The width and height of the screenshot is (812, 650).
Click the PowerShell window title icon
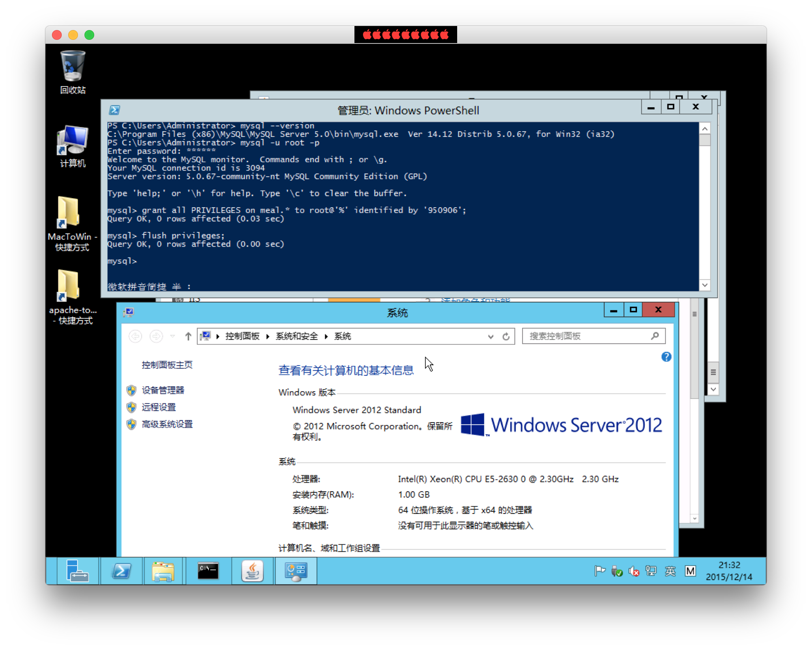(114, 110)
